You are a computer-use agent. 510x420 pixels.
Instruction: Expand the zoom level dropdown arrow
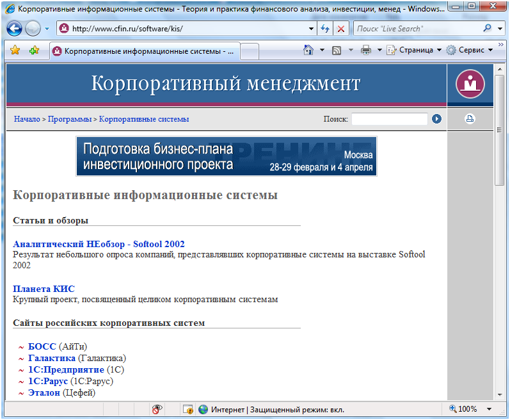pos(489,409)
